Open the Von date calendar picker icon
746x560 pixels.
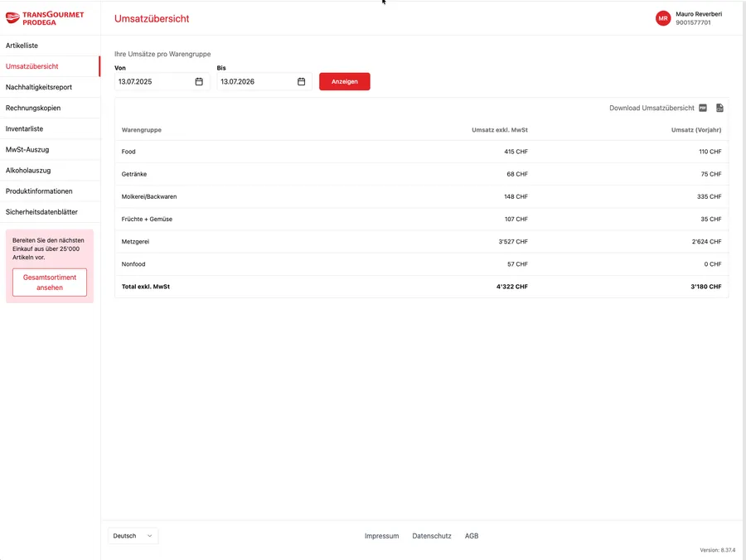[199, 82]
